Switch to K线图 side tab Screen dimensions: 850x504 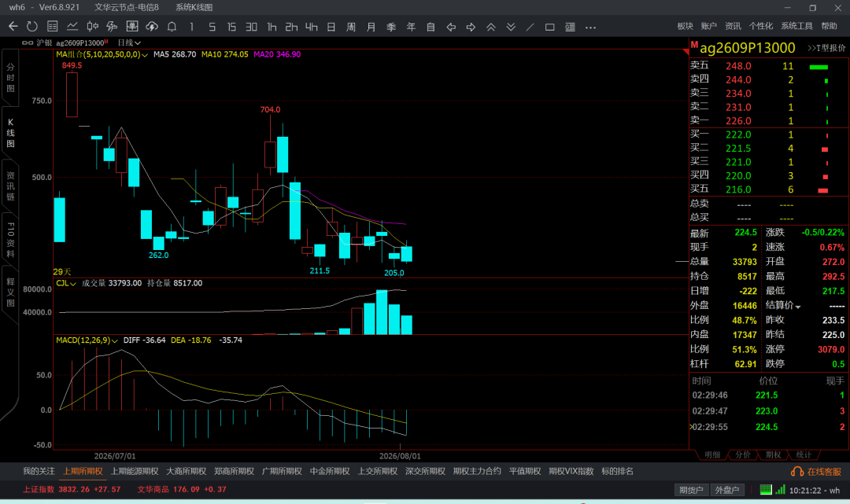point(10,133)
